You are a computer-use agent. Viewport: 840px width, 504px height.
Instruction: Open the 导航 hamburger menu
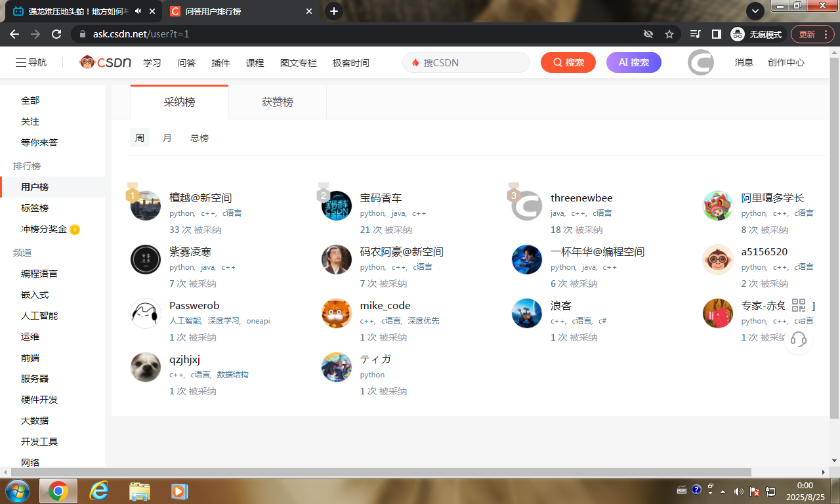tap(31, 62)
